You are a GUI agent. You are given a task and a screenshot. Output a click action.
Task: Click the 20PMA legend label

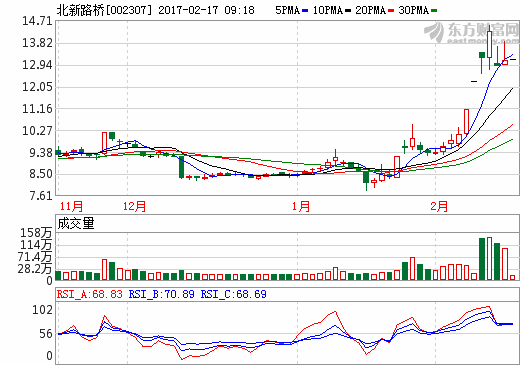[x=370, y=10]
